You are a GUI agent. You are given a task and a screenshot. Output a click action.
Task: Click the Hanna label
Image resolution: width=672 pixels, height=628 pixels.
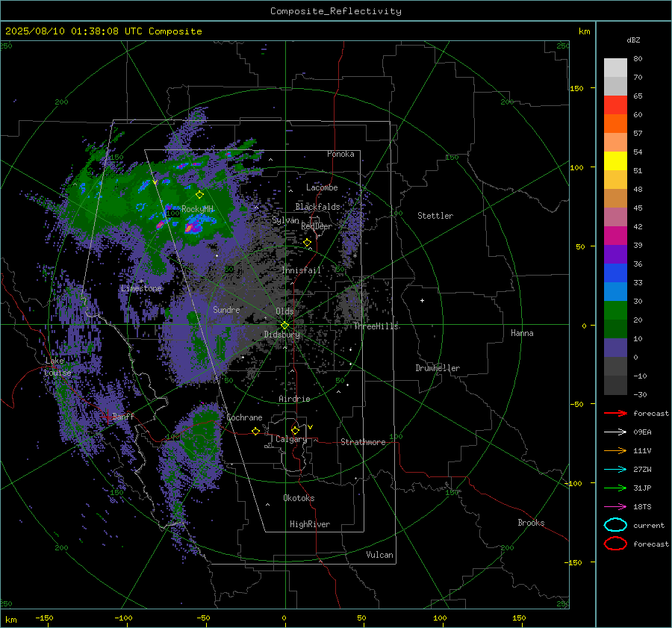[522, 333]
